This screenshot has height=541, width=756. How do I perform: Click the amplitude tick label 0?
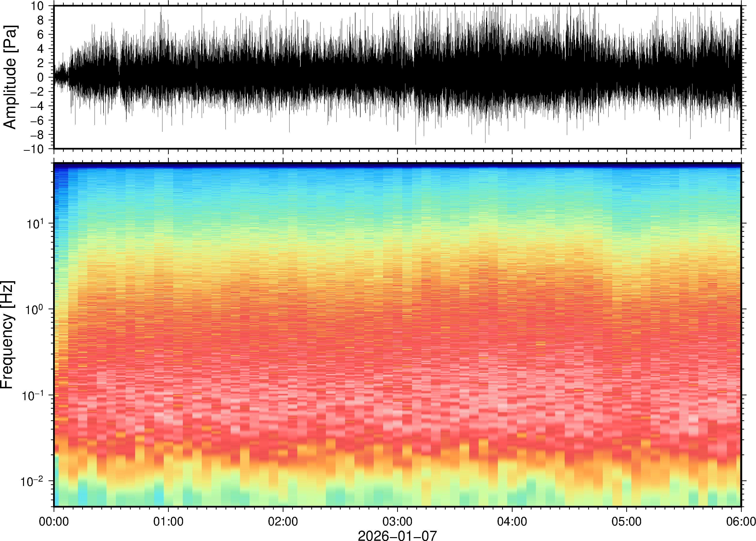point(41,78)
